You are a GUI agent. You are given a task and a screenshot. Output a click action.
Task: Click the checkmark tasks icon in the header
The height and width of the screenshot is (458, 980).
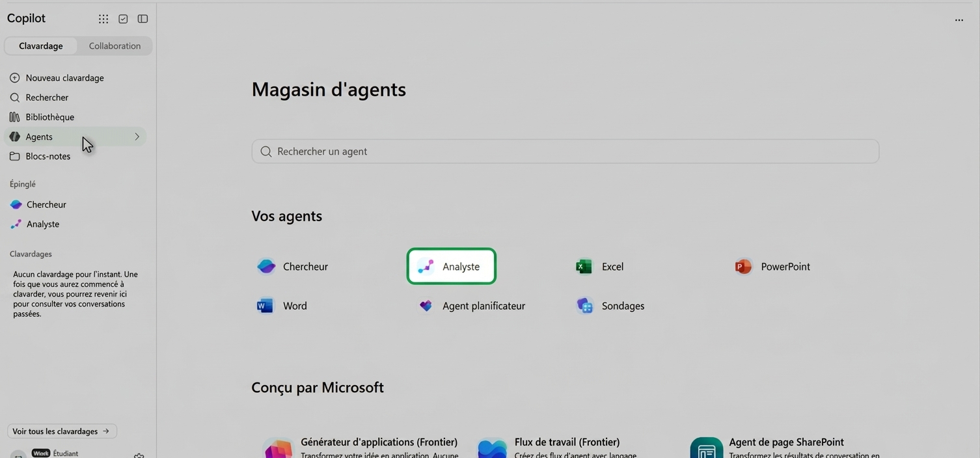[x=123, y=19]
